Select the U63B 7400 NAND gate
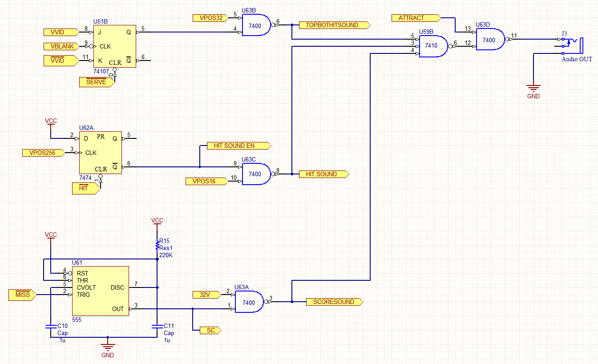 (257, 25)
